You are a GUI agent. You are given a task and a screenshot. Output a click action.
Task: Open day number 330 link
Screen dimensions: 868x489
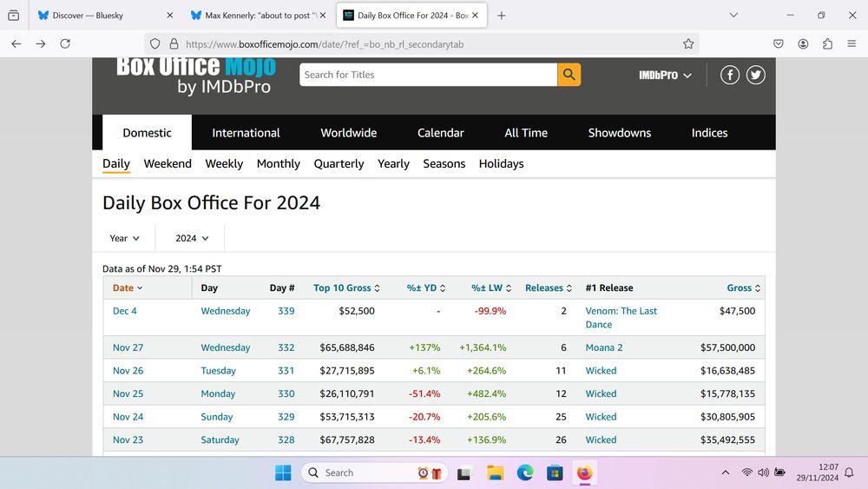[x=286, y=393]
